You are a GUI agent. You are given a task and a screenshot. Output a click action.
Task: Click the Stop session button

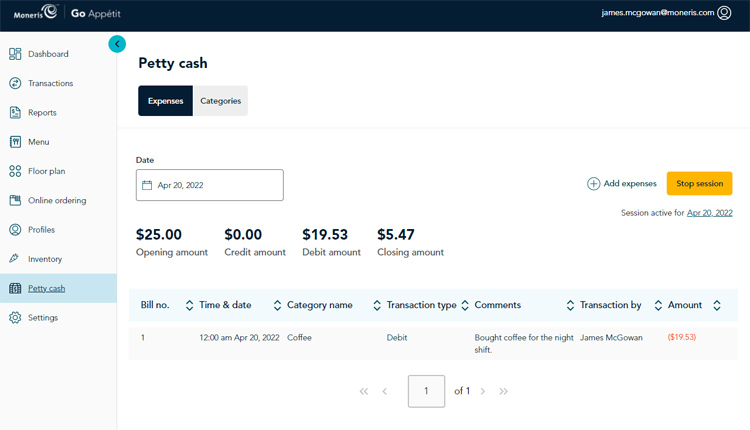[x=699, y=184]
